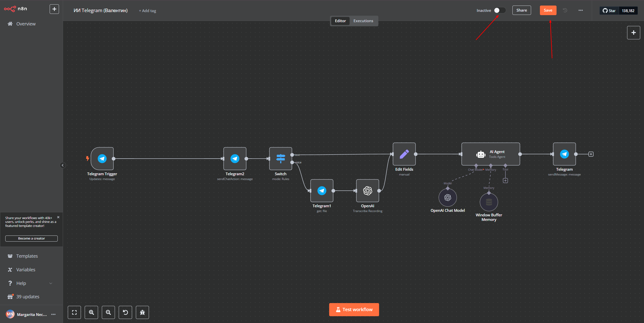The height and width of the screenshot is (323, 644).
Task: Open the Window Buffer Memory node
Action: pyautogui.click(x=489, y=202)
